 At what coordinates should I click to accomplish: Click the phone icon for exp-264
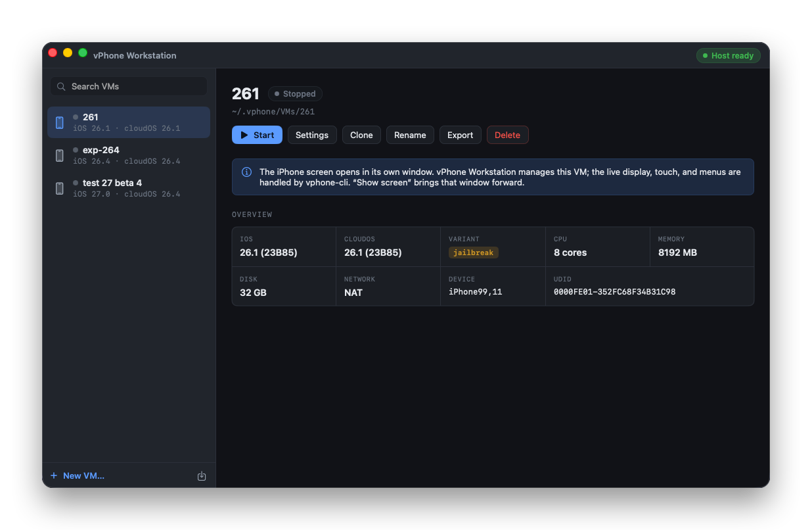[60, 155]
